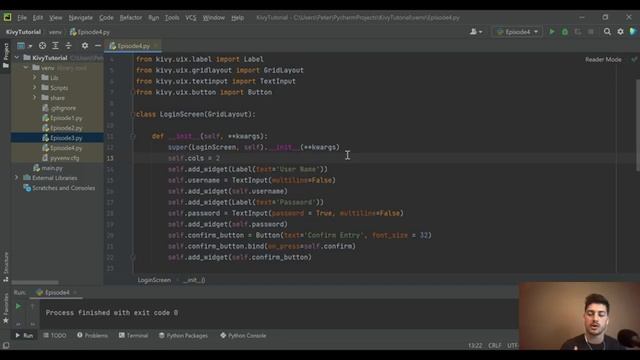Open the Terminal tool window
Viewport: 640px width, 360px height.
[x=133, y=336]
